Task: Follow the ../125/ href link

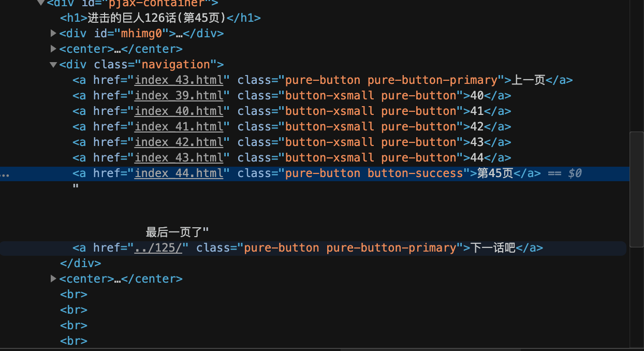Action: point(158,248)
